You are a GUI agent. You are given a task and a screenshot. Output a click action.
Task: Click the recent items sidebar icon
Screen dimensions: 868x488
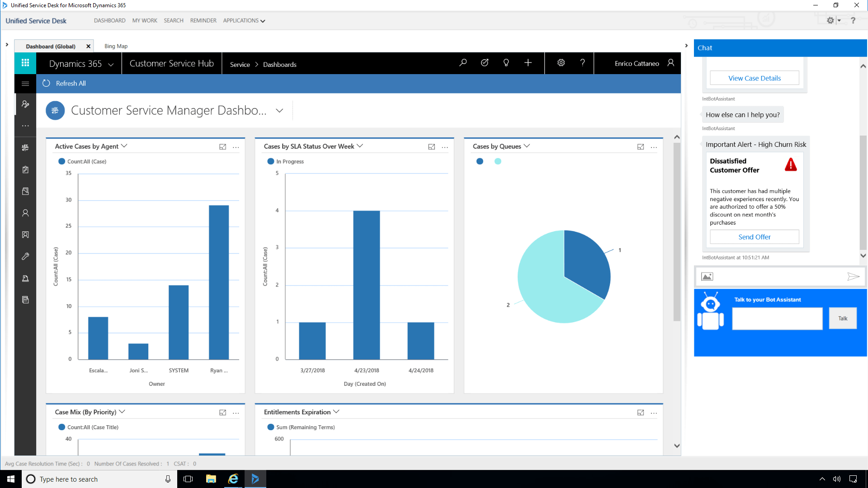[x=25, y=104]
